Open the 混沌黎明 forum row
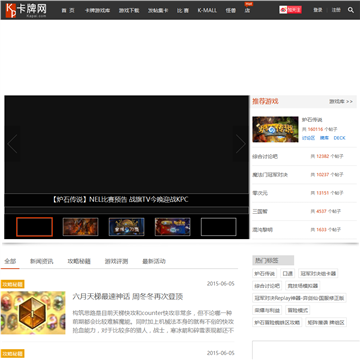 (x=304, y=230)
